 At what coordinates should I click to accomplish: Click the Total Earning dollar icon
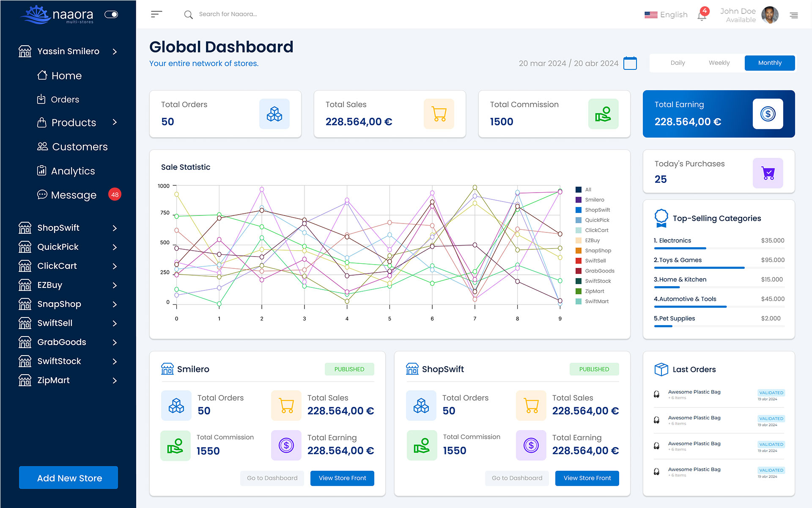768,114
